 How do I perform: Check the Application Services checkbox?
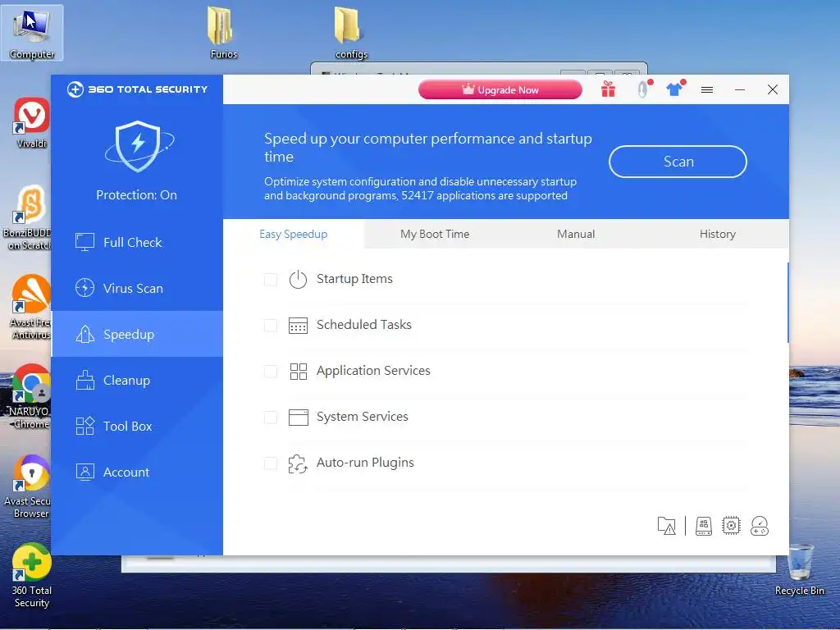point(271,372)
